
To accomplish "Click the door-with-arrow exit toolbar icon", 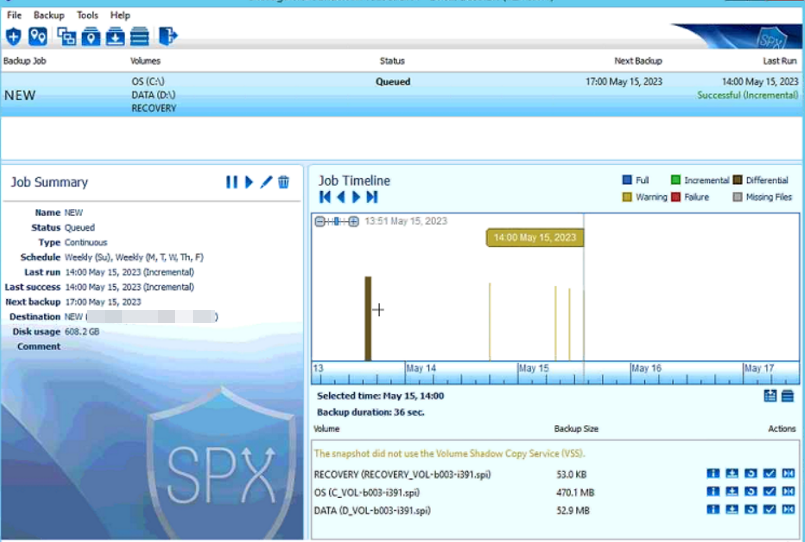I will [168, 36].
